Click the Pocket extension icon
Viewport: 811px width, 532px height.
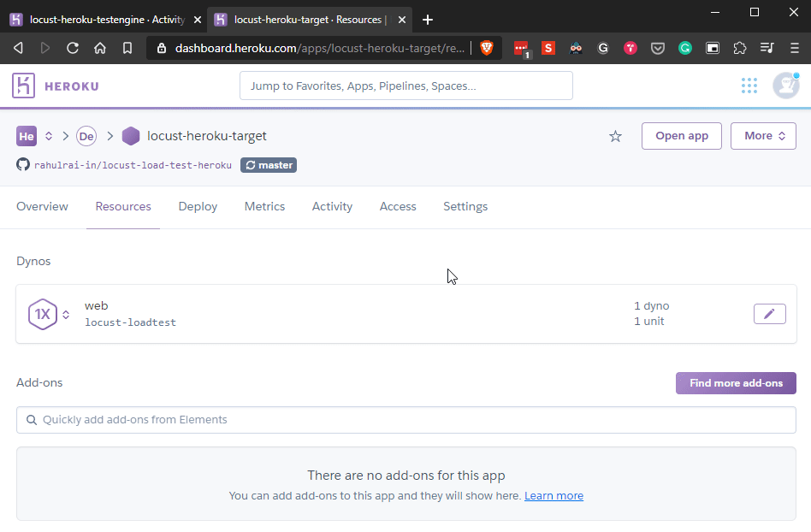pyautogui.click(x=657, y=49)
